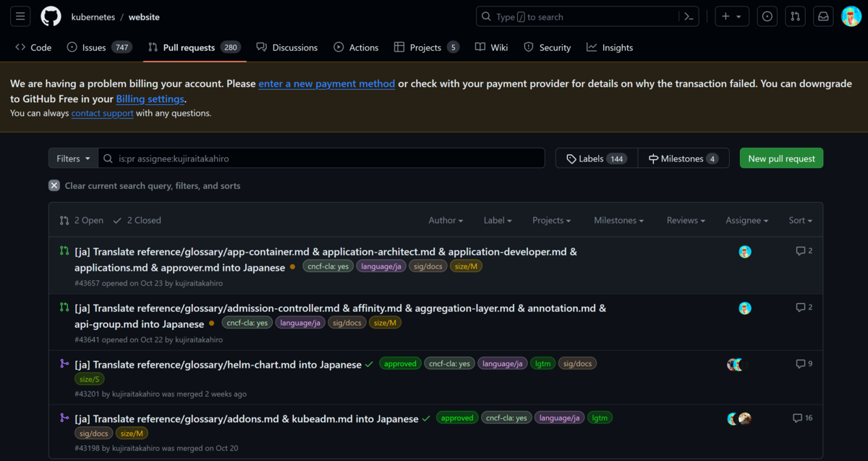
Task: Open comments count 9 on helm-chart PR
Action: point(804,363)
